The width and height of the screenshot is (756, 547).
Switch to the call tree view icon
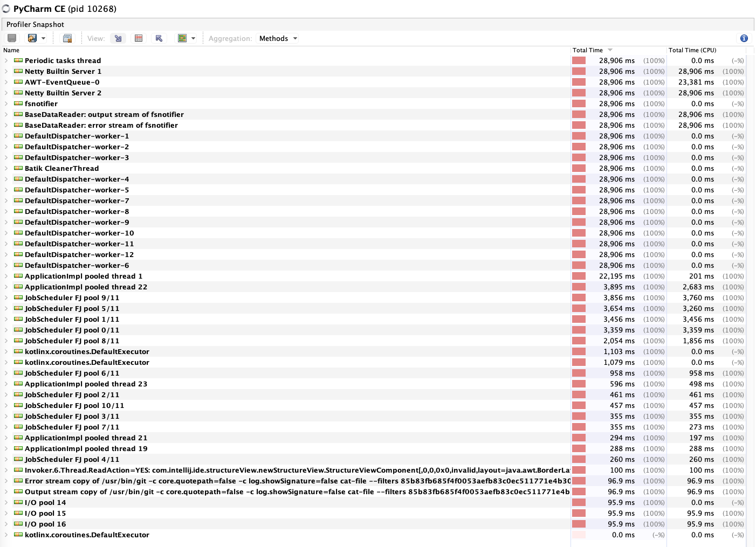point(118,38)
